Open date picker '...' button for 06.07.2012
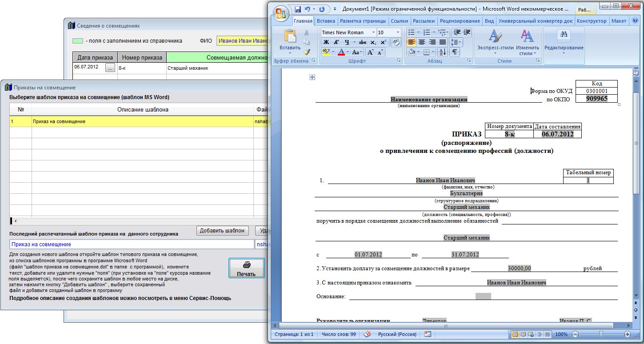Screen dimensions: 644x344 (110, 68)
